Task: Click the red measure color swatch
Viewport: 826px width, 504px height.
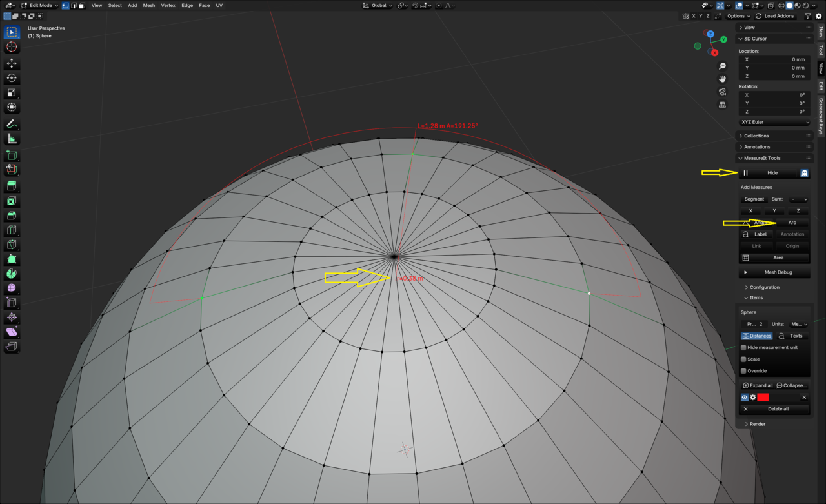Action: coord(763,398)
